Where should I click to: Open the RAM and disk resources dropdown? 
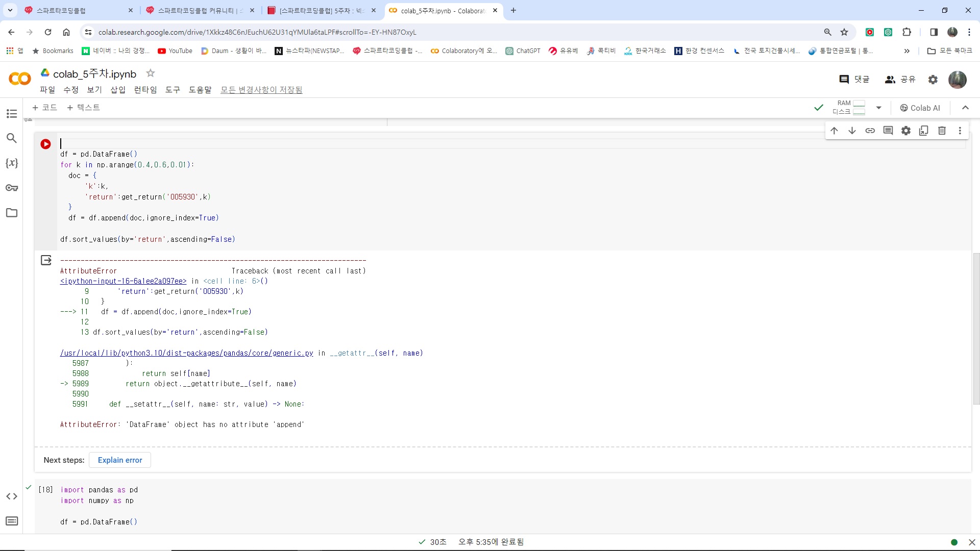pos(878,108)
